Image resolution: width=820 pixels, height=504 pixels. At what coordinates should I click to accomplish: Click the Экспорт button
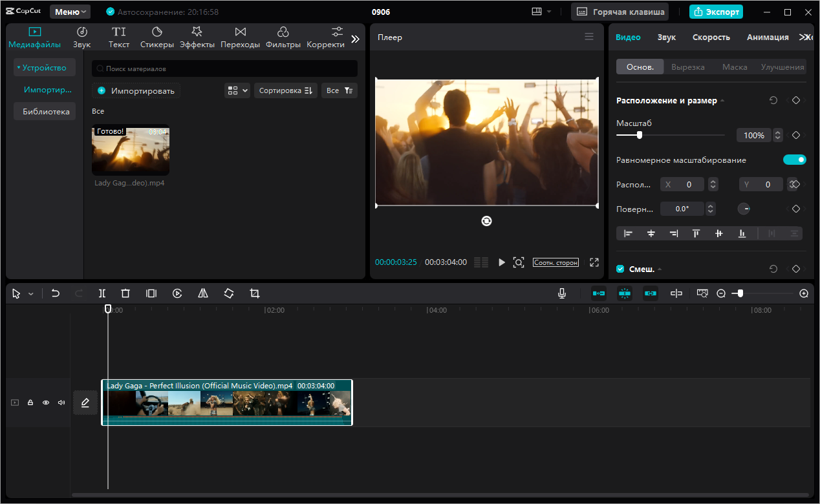[716, 12]
